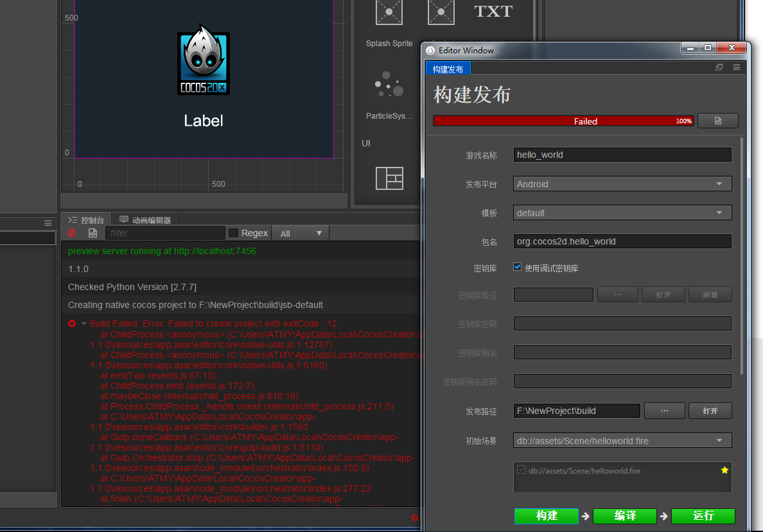Click the preview server running log line
The height and width of the screenshot is (532, 763).
pos(162,251)
